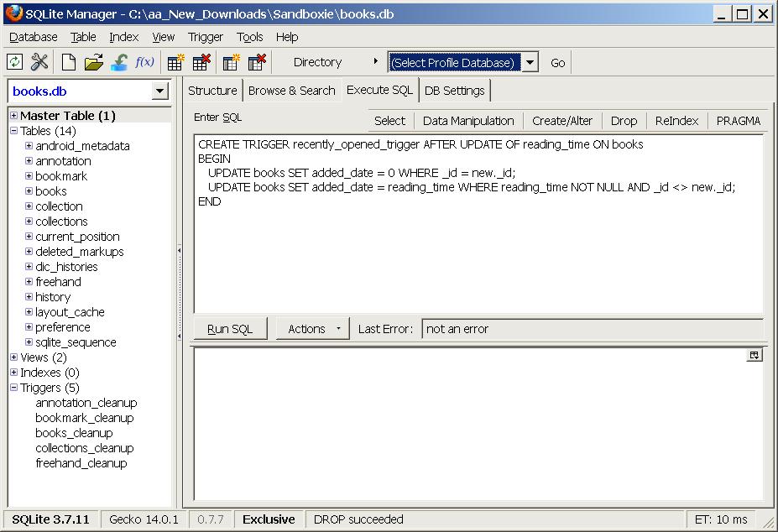Viewport: 778px width, 532px height.
Task: Open the Actions dropdown button
Action: pos(312,329)
